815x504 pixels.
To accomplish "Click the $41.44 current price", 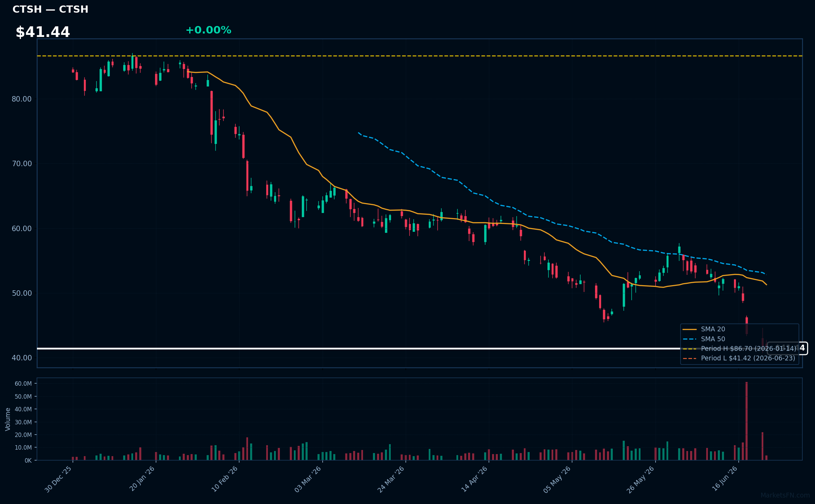I will click(x=43, y=32).
